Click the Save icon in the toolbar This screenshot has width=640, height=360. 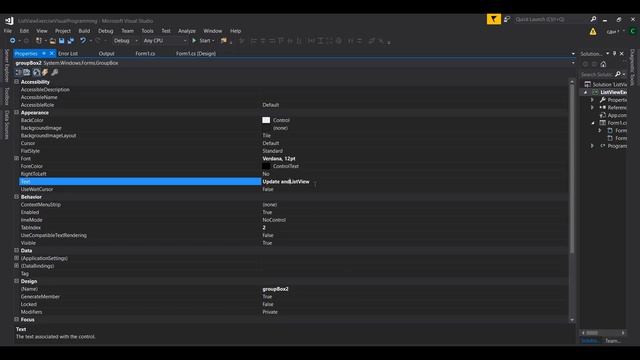(62, 41)
